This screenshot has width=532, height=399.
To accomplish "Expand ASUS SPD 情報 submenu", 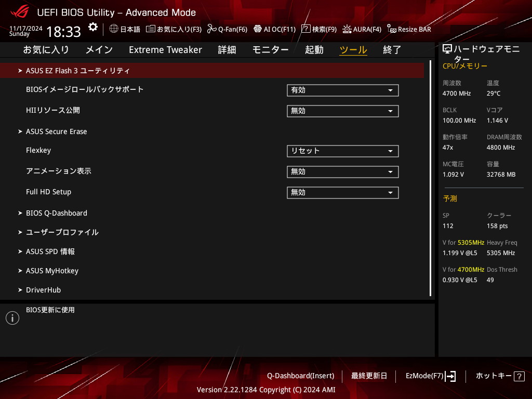I will pyautogui.click(x=50, y=252).
